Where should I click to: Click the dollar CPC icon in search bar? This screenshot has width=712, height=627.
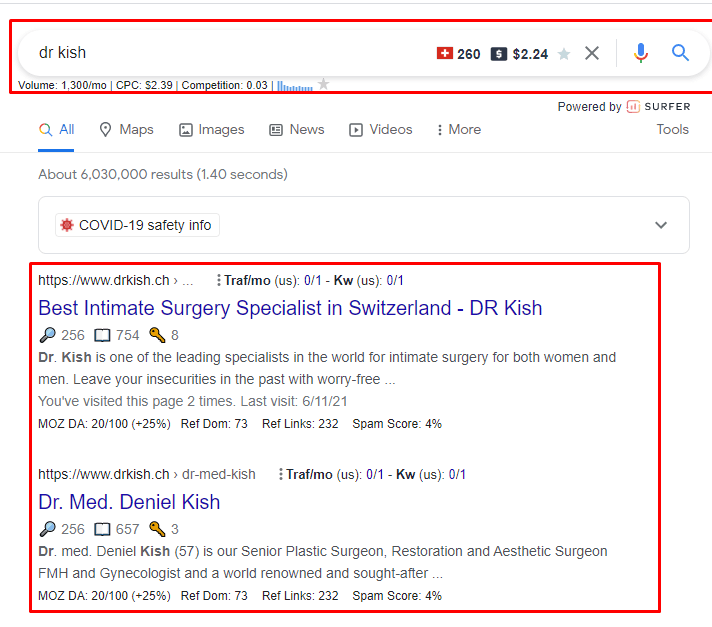coord(499,54)
